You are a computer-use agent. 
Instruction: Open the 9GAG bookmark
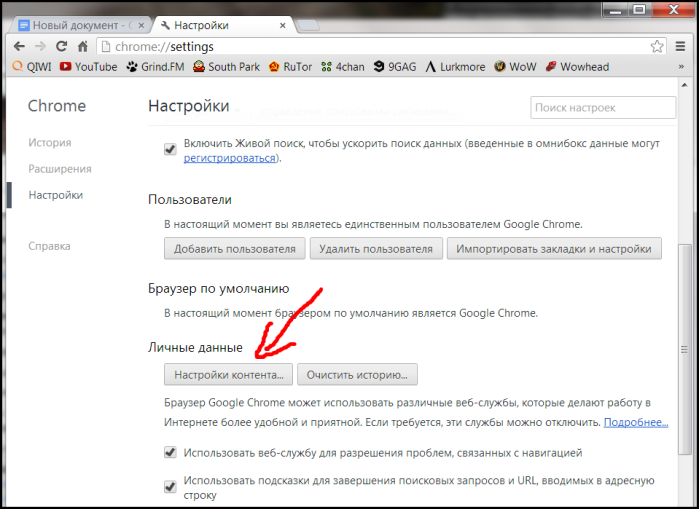tap(395, 67)
